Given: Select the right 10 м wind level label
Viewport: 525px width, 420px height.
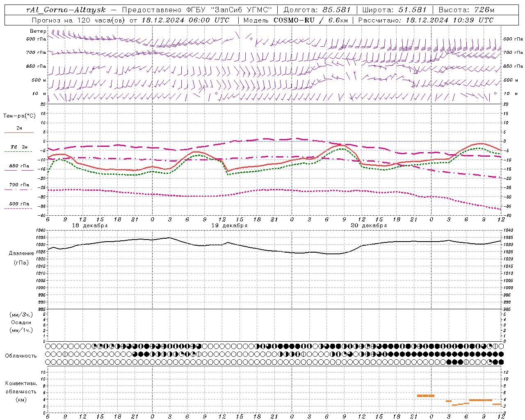Looking at the screenshot, I should tap(510, 94).
